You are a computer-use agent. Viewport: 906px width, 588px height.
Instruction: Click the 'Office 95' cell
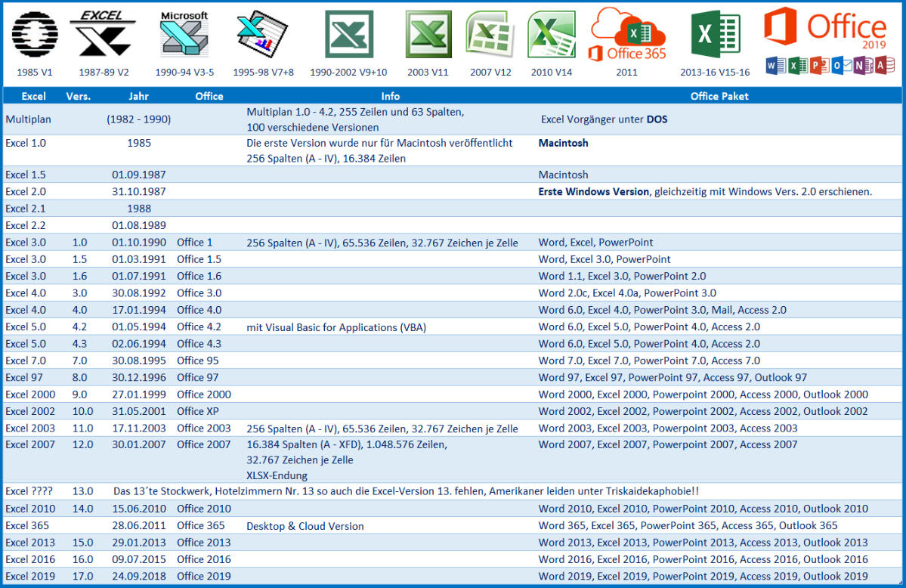pyautogui.click(x=198, y=361)
